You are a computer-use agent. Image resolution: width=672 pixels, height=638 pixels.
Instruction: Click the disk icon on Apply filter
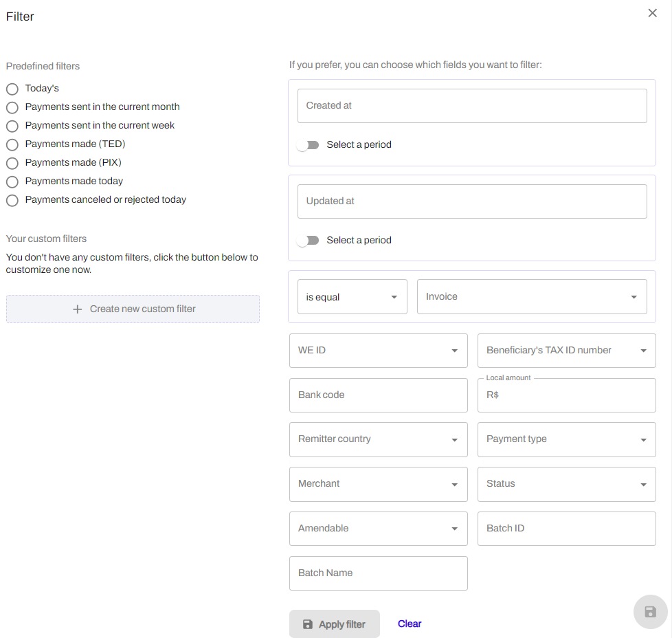click(308, 624)
